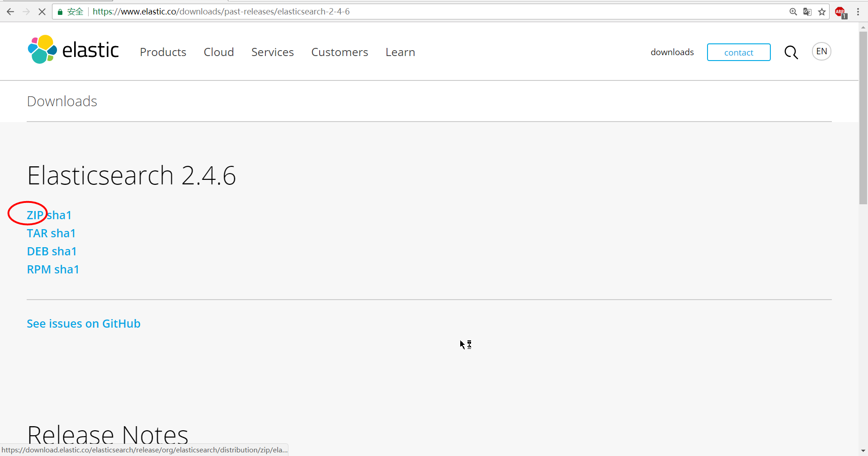This screenshot has width=868, height=456.
Task: Click the Downloads page heading
Action: (62, 101)
